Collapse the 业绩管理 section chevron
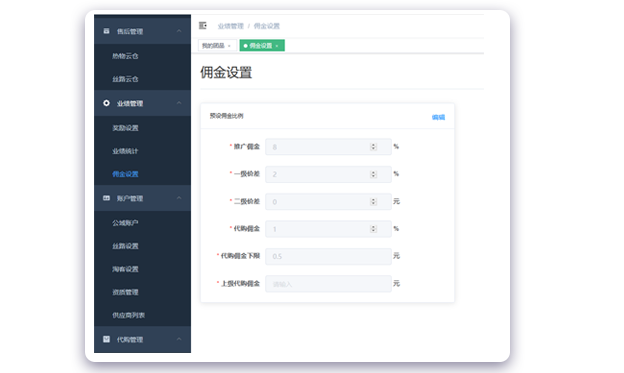Viewport: 624px width, 373px height. pyautogui.click(x=179, y=103)
